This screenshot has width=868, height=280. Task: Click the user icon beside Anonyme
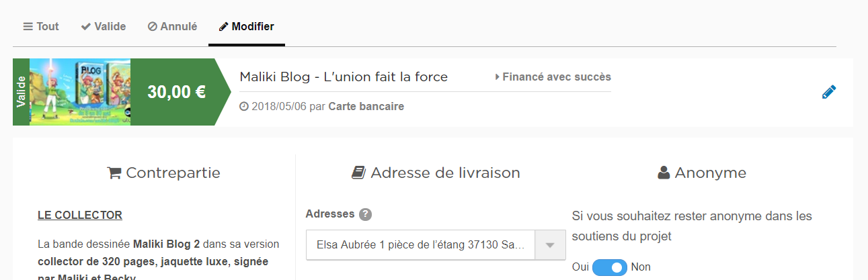click(664, 173)
